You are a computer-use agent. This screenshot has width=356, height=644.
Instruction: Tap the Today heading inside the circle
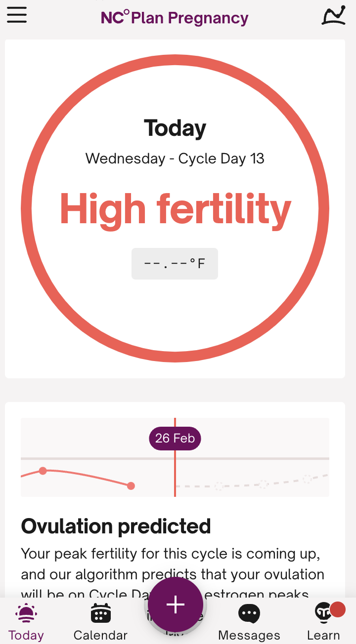point(175,128)
